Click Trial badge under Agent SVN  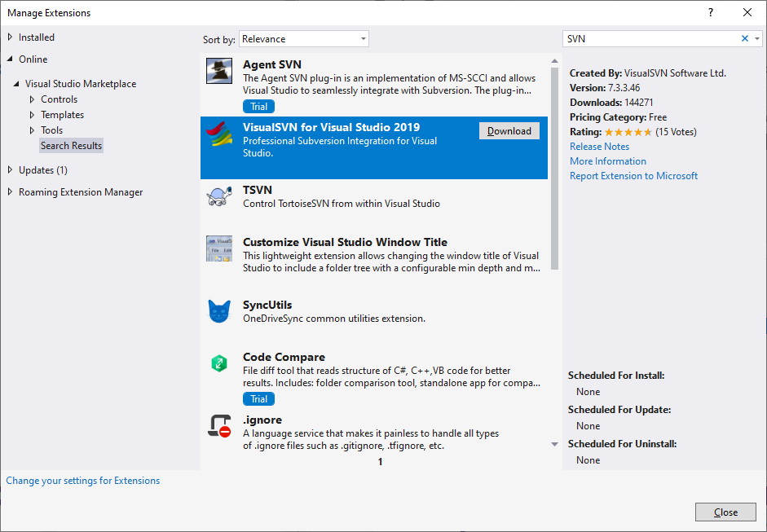pos(258,107)
